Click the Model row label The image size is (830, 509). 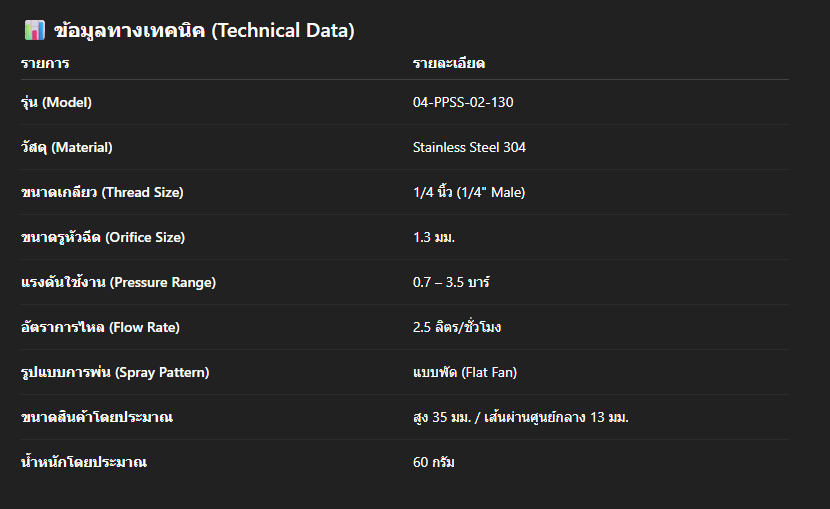point(56,102)
